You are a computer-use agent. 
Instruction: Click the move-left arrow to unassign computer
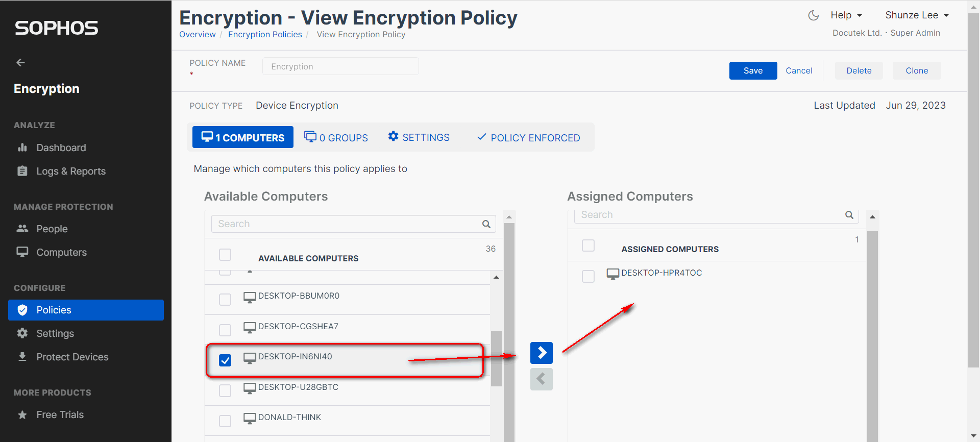[x=541, y=379]
